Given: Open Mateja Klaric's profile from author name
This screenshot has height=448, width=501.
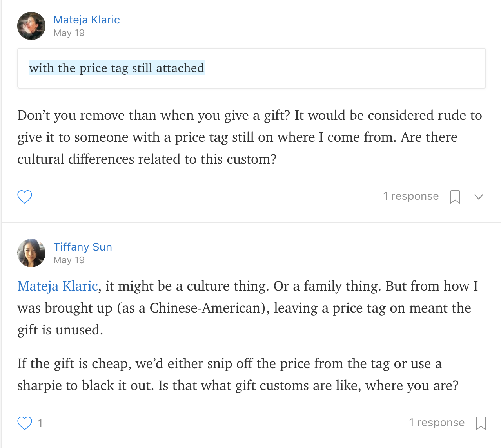Looking at the screenshot, I should click(87, 20).
